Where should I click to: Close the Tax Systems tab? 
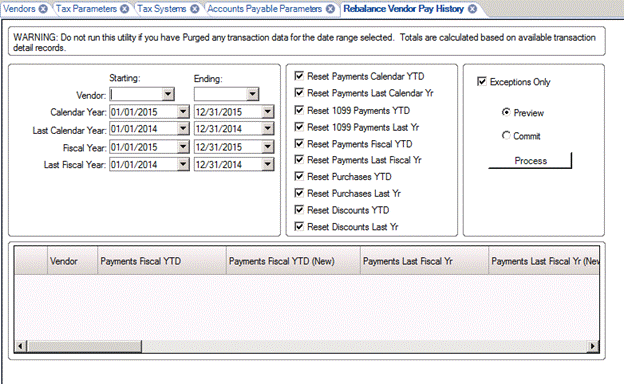pos(194,9)
